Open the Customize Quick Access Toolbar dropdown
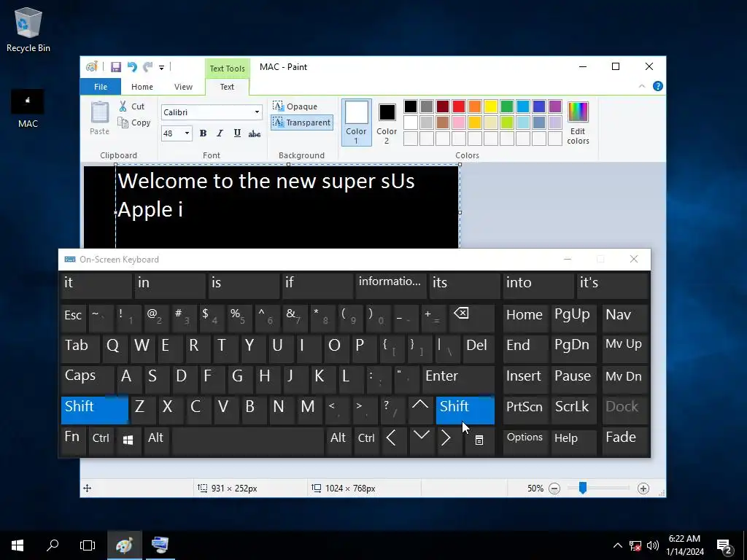Image resolution: width=747 pixels, height=560 pixels. coord(161,68)
